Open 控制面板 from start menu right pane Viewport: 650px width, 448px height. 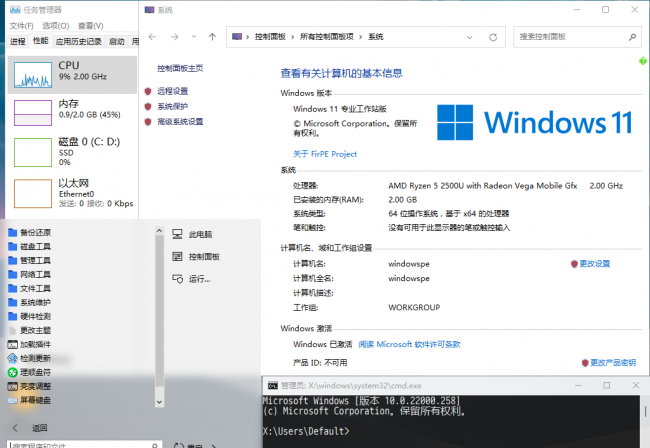[196, 257]
